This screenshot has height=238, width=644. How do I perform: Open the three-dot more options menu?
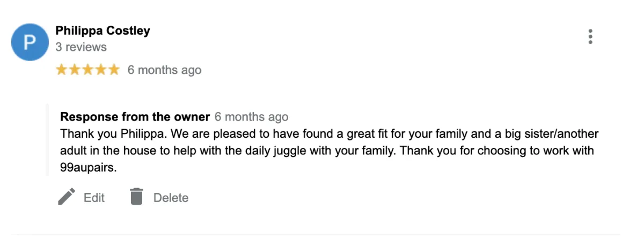click(x=590, y=36)
